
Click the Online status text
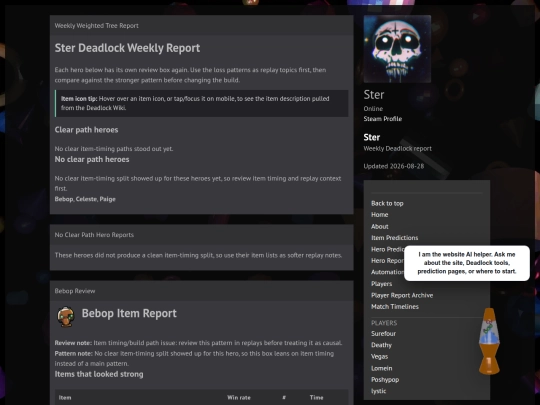pos(373,109)
